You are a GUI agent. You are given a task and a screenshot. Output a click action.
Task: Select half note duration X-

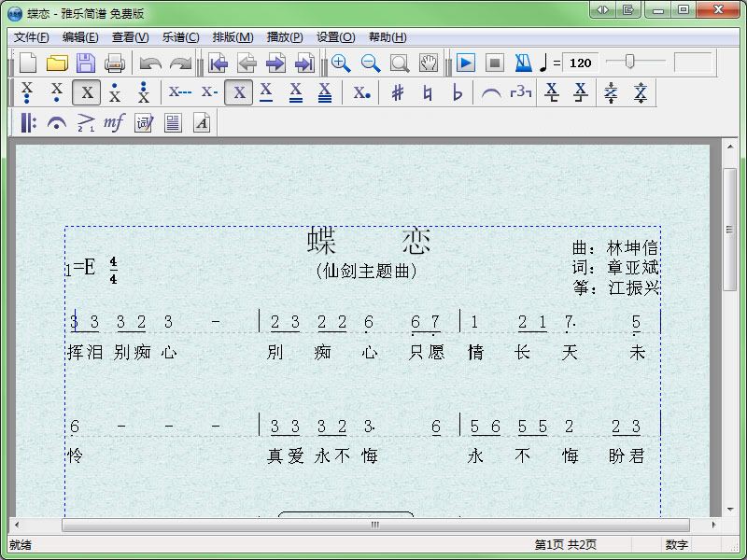coord(209,91)
